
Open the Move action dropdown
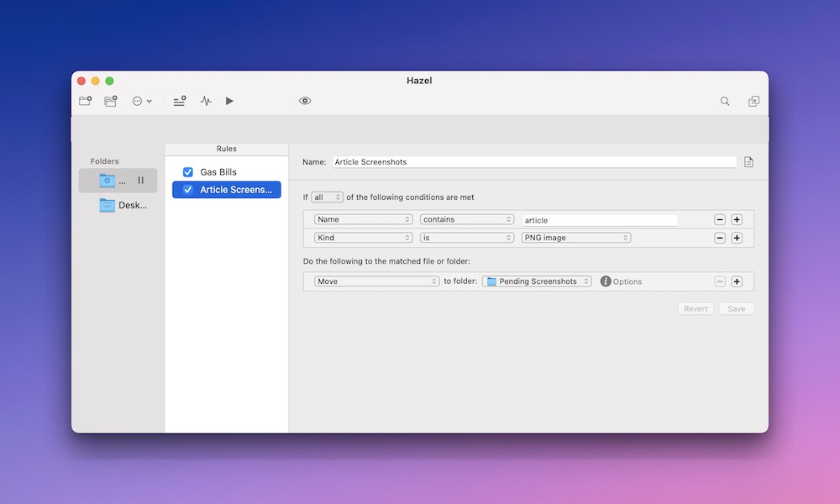point(376,281)
